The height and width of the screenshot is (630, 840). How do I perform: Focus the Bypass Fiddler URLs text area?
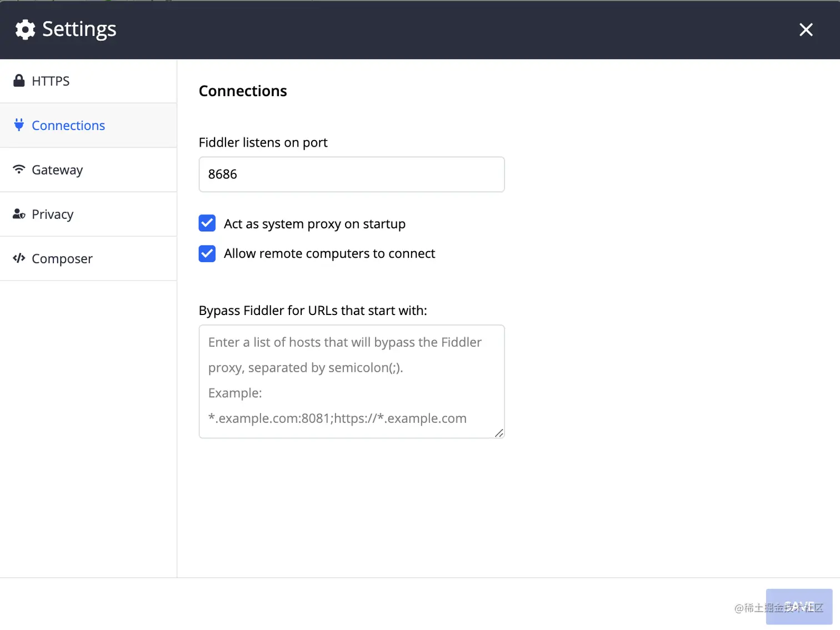(351, 381)
